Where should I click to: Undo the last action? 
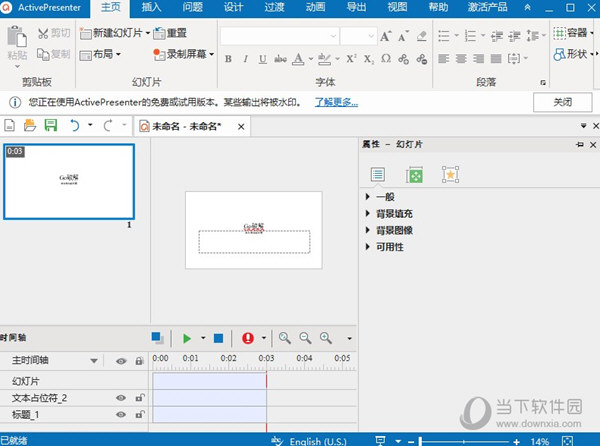(x=74, y=126)
